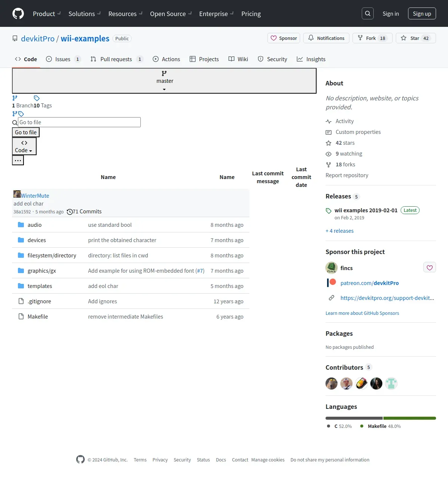The width and height of the screenshot is (448, 479).
Task: Open the Pull requests tab
Action: (x=116, y=59)
